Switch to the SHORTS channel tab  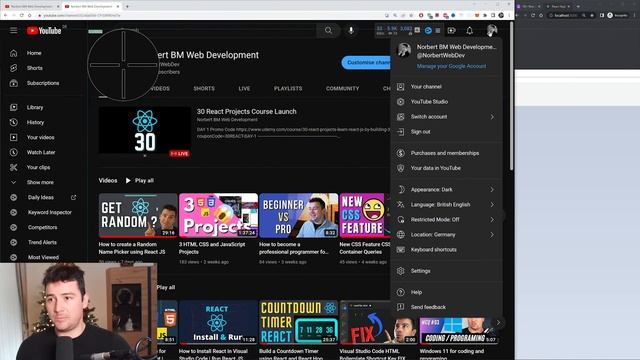coord(204,89)
